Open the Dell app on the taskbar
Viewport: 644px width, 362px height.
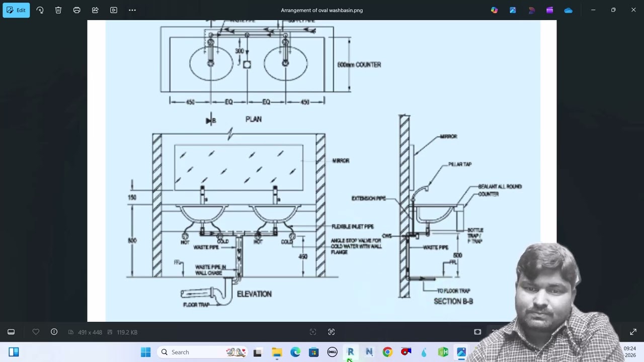[332, 352]
